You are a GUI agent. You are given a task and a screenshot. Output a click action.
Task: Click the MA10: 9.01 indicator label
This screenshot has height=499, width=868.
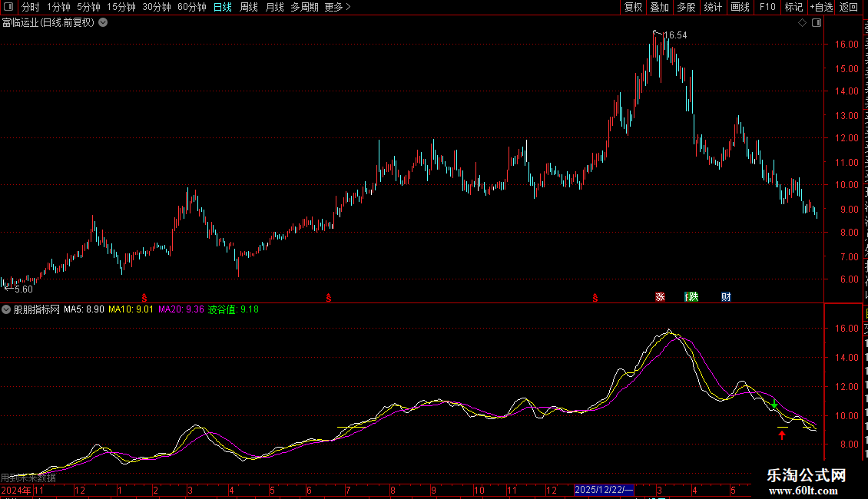tap(131, 309)
